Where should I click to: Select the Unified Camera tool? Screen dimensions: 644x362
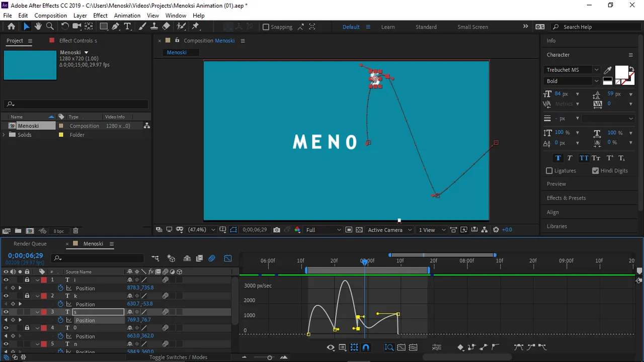77,27
